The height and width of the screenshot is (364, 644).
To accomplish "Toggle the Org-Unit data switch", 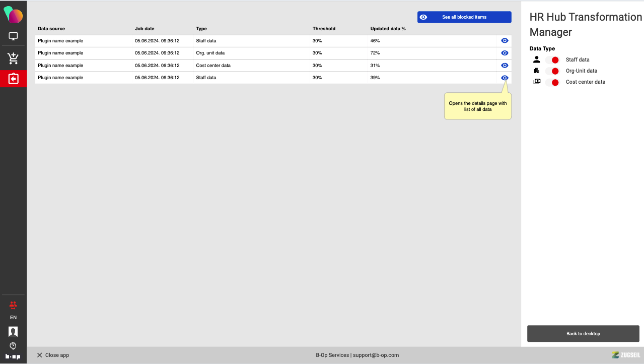I will point(552,71).
